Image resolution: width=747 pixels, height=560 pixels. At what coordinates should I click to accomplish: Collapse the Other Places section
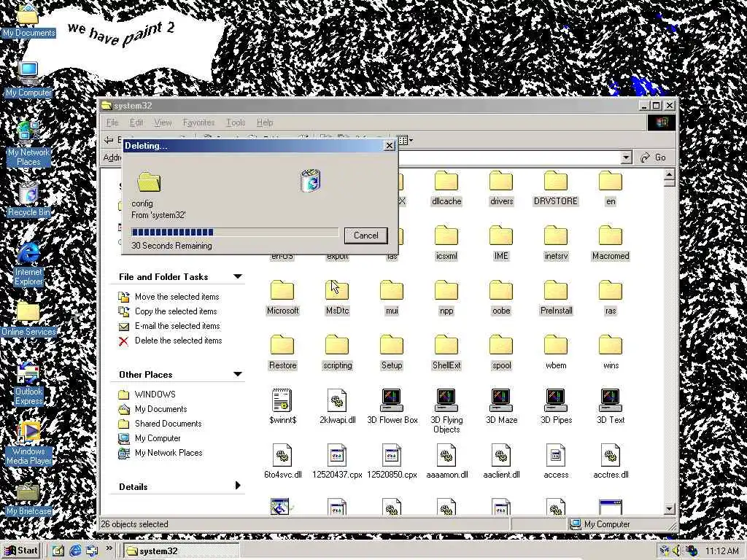[238, 374]
